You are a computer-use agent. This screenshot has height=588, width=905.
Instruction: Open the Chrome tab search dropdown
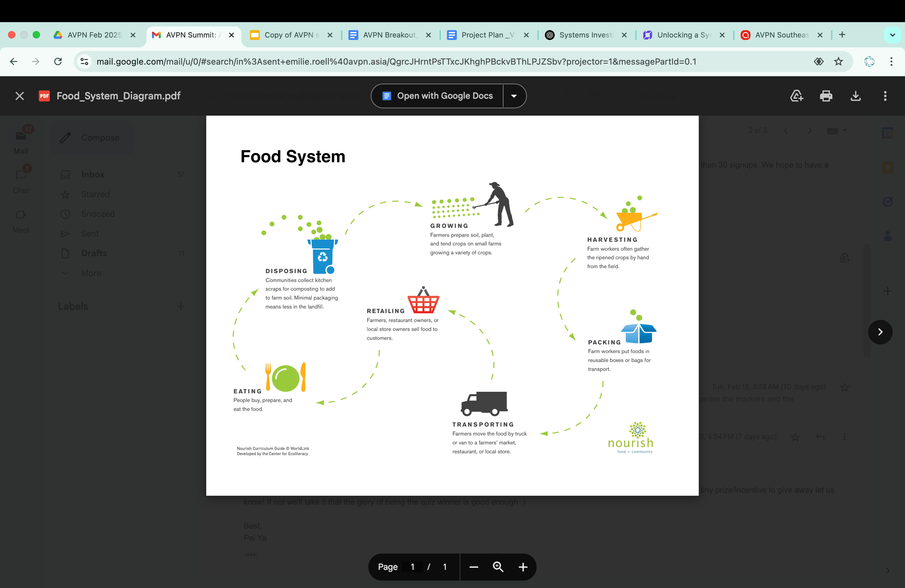pyautogui.click(x=892, y=35)
